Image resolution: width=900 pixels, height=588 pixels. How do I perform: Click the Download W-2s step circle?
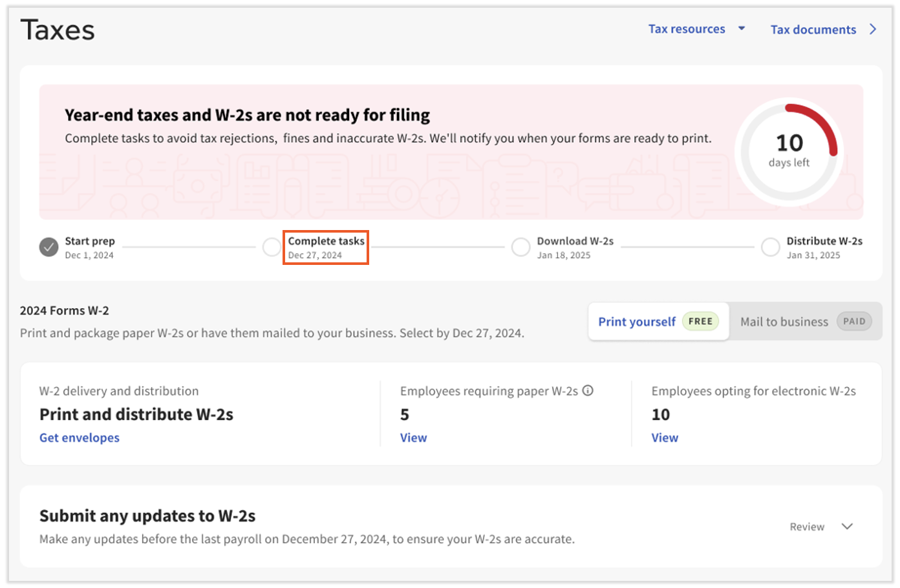pyautogui.click(x=521, y=247)
